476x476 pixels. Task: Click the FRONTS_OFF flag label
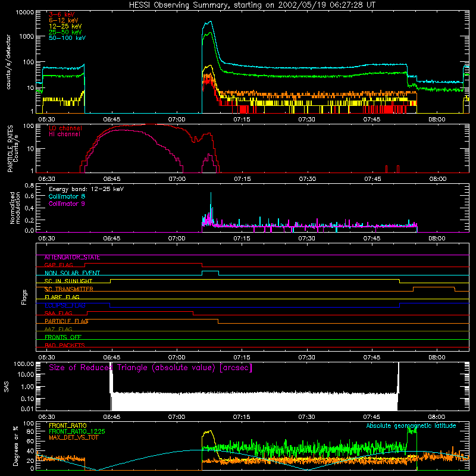click(63, 337)
